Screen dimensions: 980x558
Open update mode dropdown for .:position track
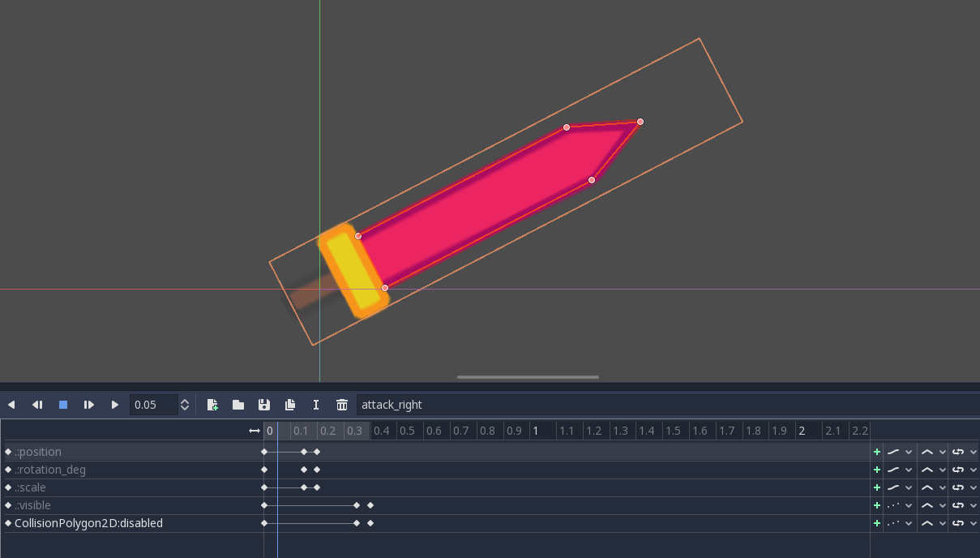(899, 452)
